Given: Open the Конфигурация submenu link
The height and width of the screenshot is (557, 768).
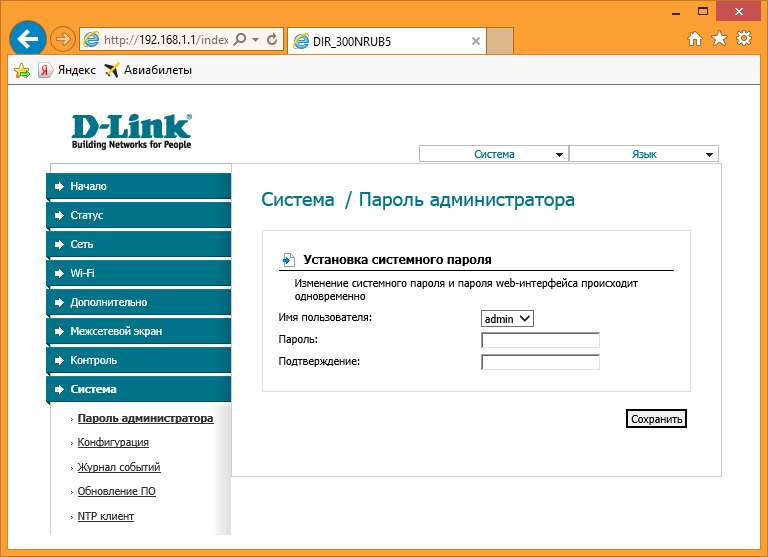Looking at the screenshot, I should (113, 442).
